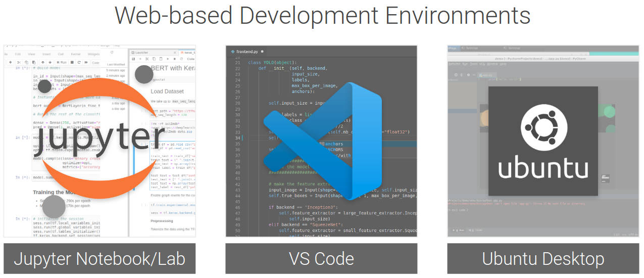Viewport: 644px width, 278px height.
Task: Open the Jupyter Notebook/Lab label button
Action: point(100,258)
